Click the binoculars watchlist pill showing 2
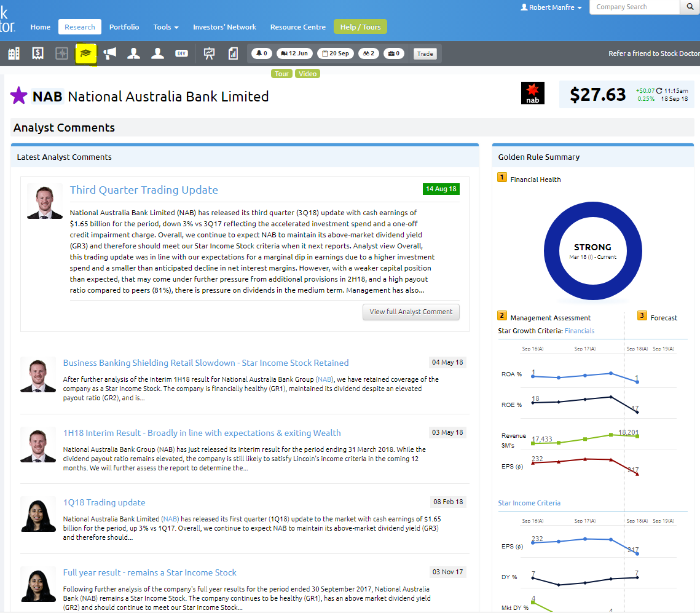Image resolution: width=700 pixels, height=613 pixels. pyautogui.click(x=369, y=53)
